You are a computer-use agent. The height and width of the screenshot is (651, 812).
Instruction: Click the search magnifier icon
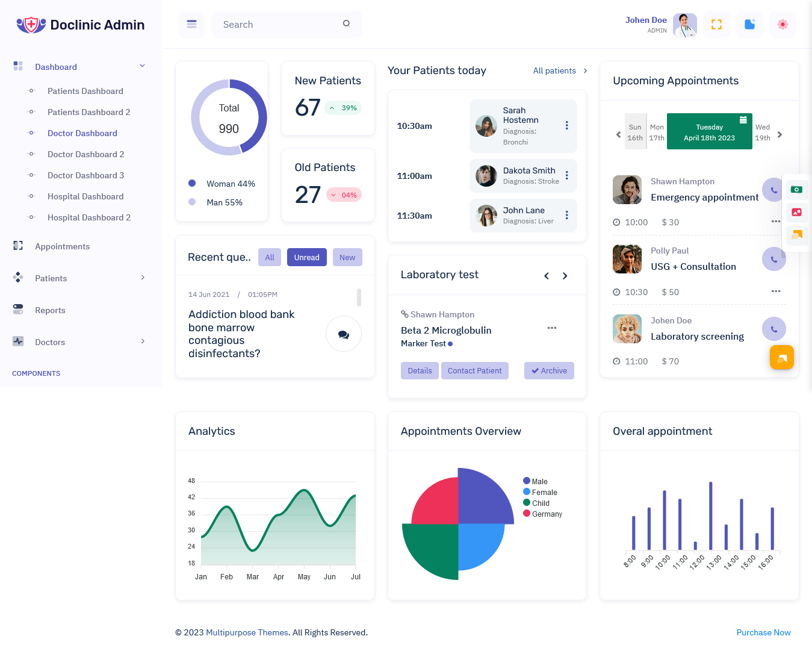[x=347, y=24]
